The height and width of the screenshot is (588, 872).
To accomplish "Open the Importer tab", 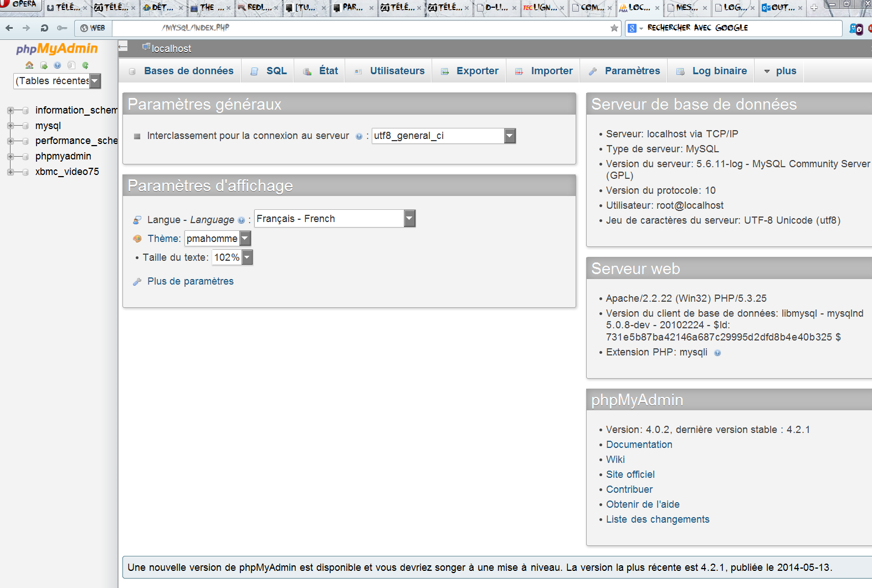I will click(x=544, y=71).
